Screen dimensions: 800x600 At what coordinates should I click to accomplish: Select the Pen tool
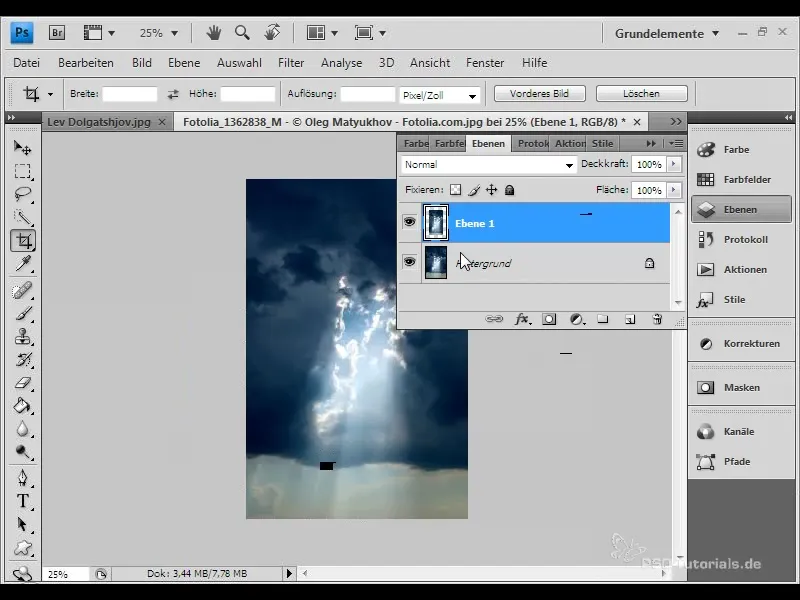[22, 478]
